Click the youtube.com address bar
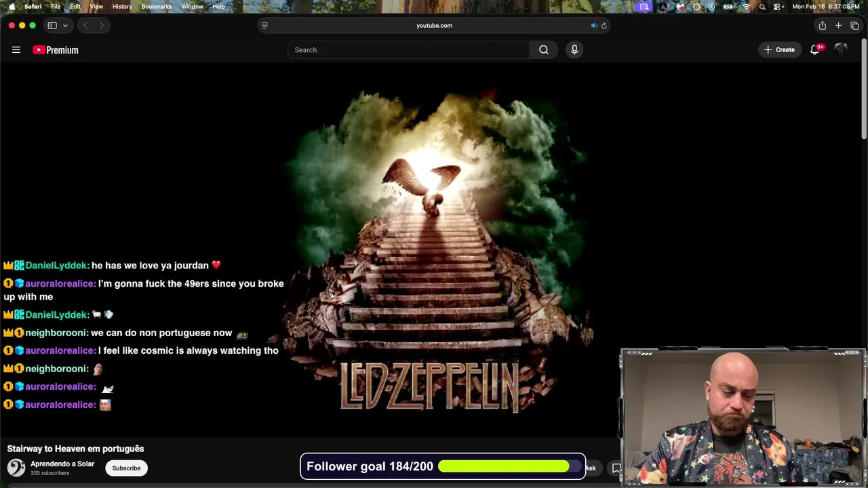Screen dimensions: 868x488 point(434,25)
